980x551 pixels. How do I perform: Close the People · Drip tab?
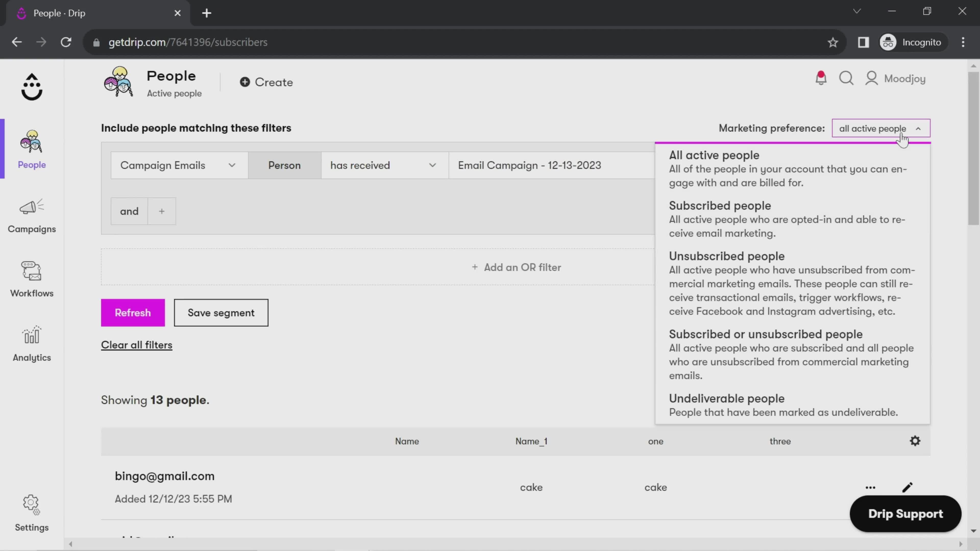[x=177, y=13]
